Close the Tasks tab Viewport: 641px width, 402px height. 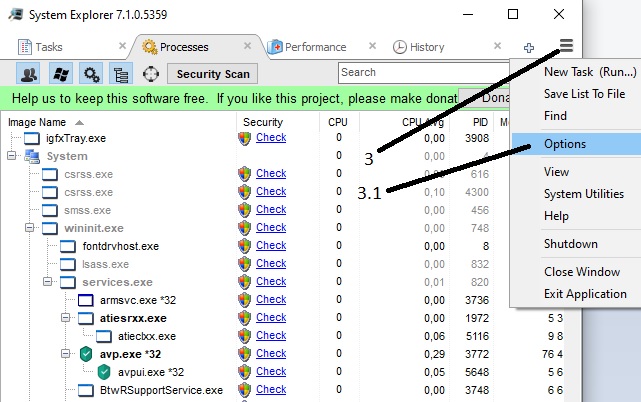122,46
